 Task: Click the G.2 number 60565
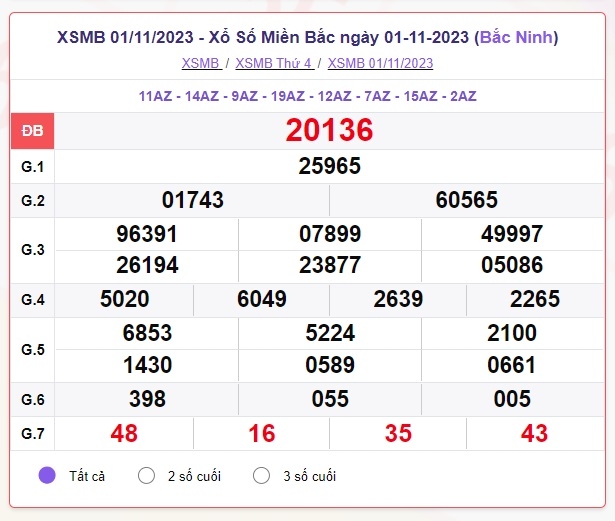(466, 200)
